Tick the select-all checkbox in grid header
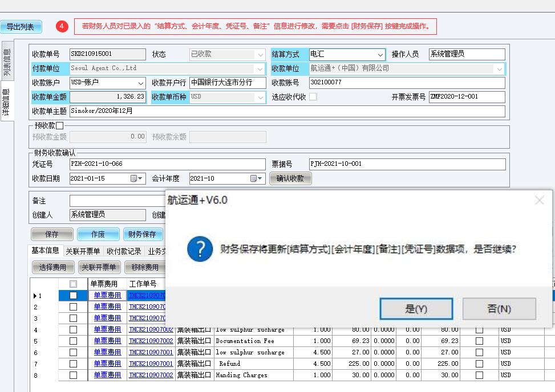The image size is (555, 392). coord(73,284)
